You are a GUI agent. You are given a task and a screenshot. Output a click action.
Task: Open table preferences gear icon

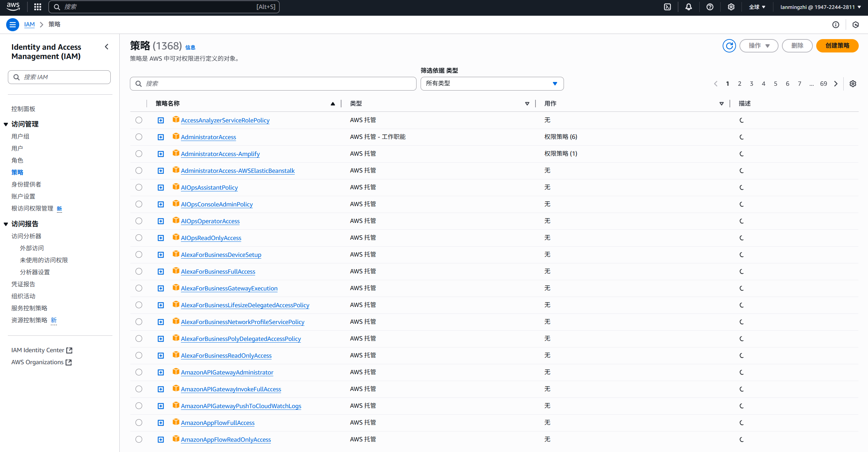(853, 84)
